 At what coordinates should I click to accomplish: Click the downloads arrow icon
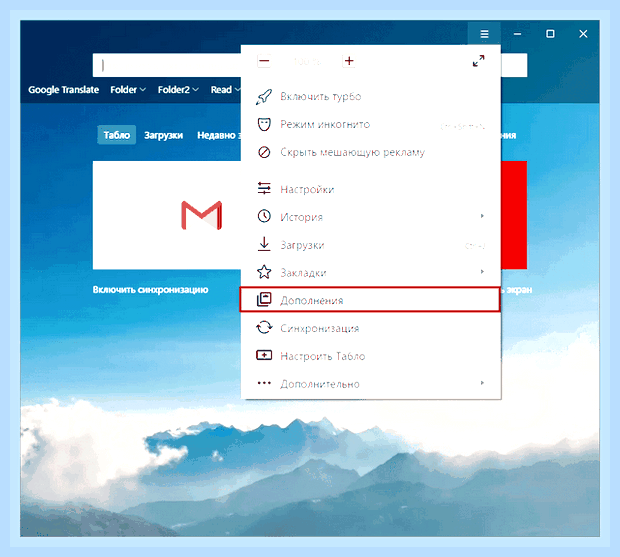(264, 244)
